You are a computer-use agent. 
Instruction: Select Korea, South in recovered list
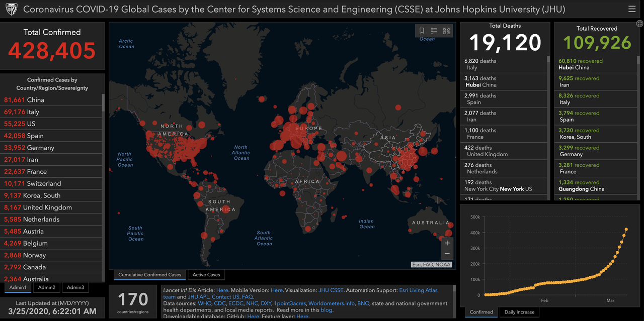pyautogui.click(x=579, y=134)
